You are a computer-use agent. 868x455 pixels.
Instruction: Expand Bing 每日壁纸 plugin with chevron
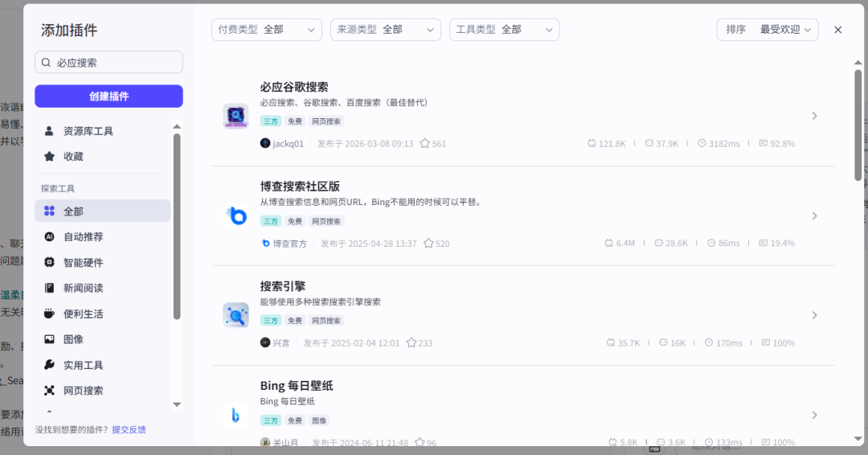tap(814, 415)
